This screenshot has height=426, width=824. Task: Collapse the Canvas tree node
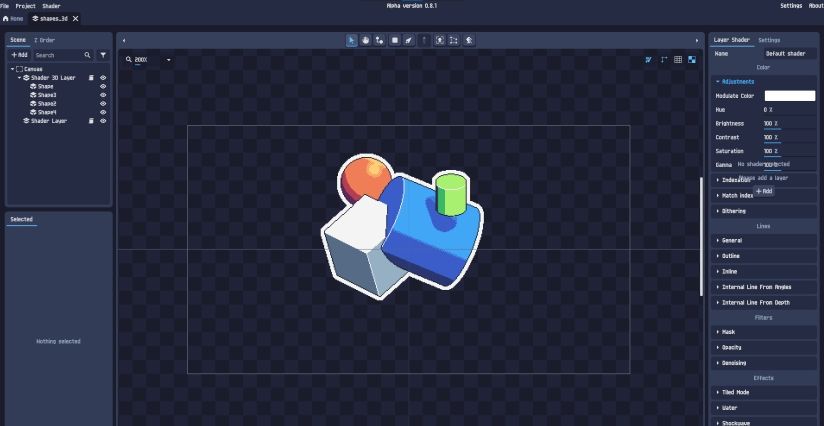12,69
